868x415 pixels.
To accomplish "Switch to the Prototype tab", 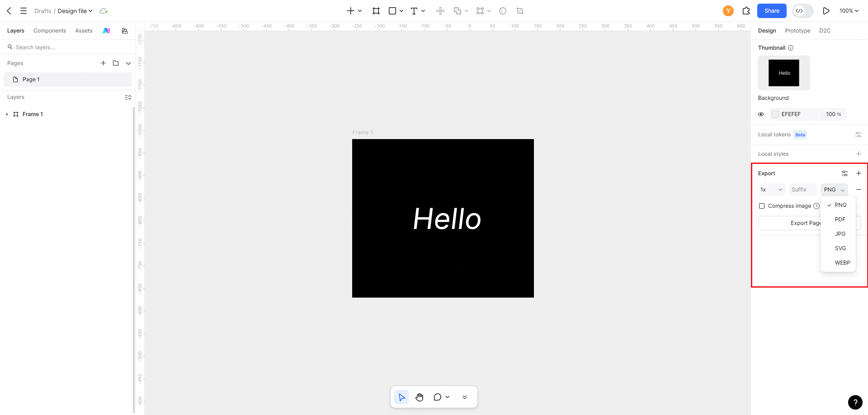I will tap(797, 31).
